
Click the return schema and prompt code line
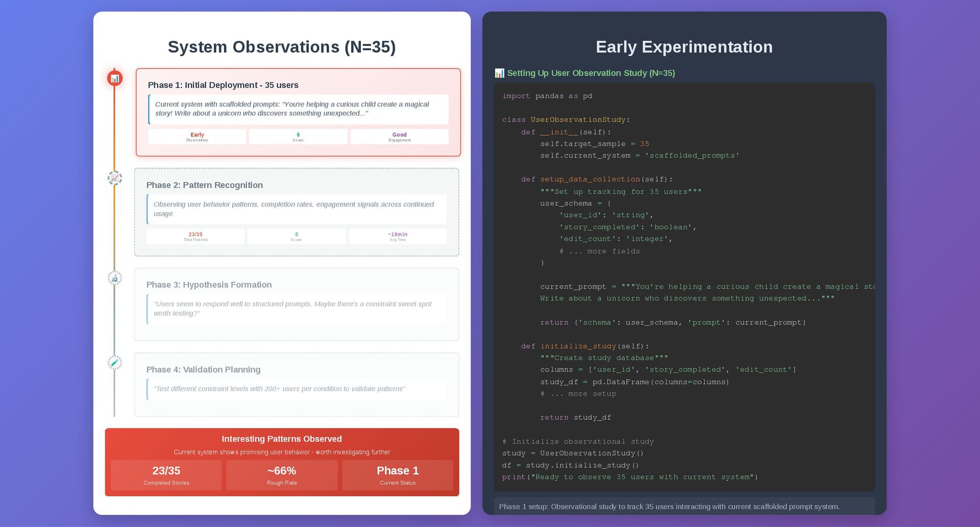click(673, 323)
